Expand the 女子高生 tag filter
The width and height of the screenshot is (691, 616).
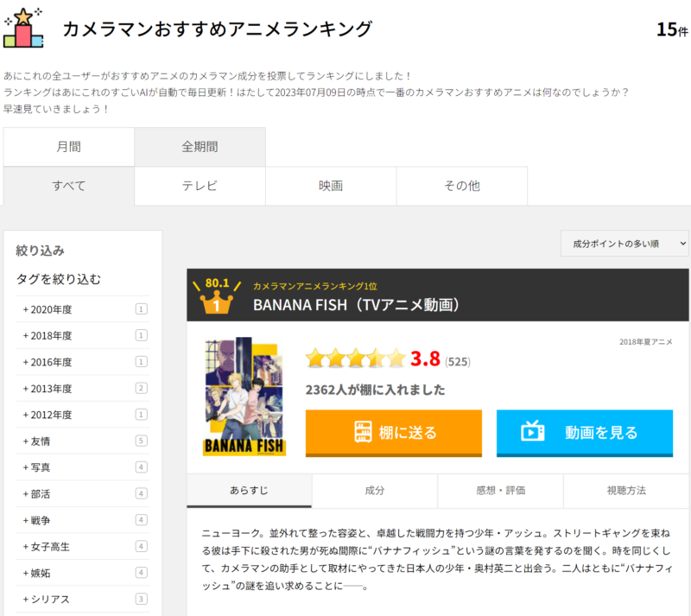(83, 547)
